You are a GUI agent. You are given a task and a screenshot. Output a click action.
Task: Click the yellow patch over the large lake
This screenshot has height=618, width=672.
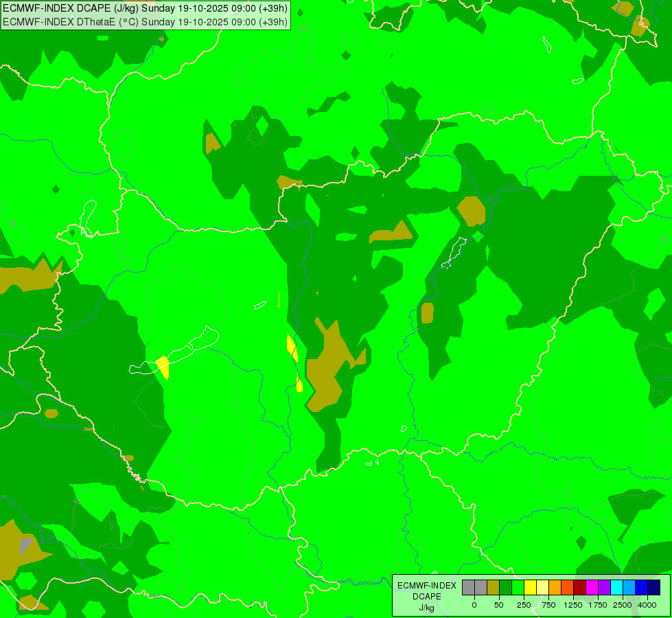pyautogui.click(x=163, y=367)
